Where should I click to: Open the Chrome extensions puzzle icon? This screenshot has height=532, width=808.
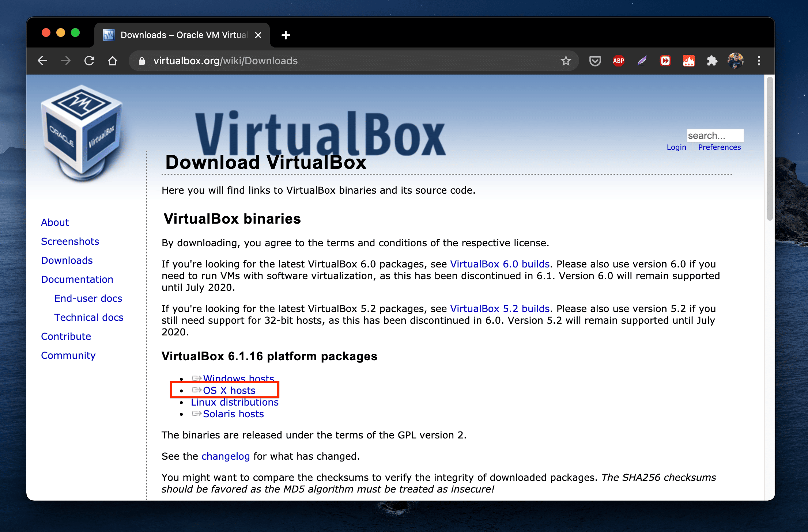(712, 61)
